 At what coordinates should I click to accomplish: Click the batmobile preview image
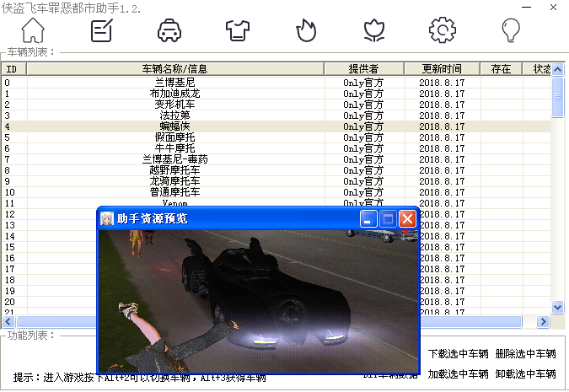tap(259, 301)
